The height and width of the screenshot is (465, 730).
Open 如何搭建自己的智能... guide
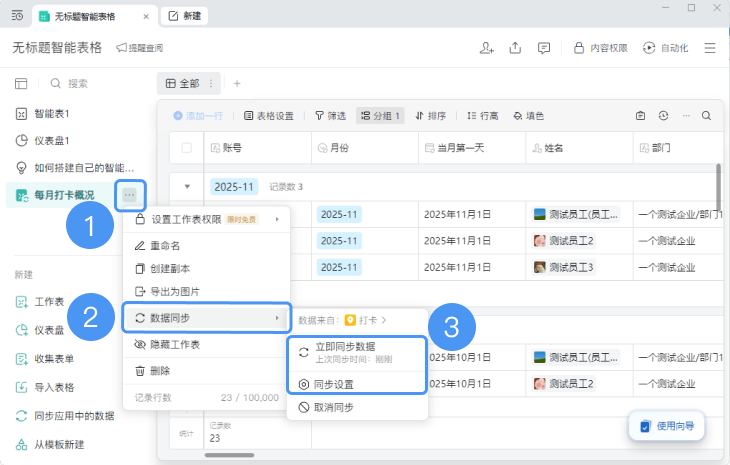tap(74, 168)
